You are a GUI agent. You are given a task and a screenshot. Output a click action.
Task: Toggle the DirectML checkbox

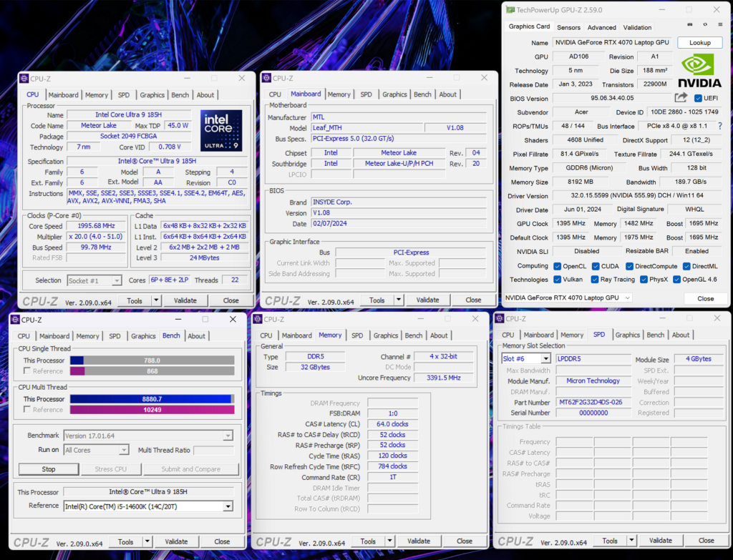pyautogui.click(x=686, y=266)
